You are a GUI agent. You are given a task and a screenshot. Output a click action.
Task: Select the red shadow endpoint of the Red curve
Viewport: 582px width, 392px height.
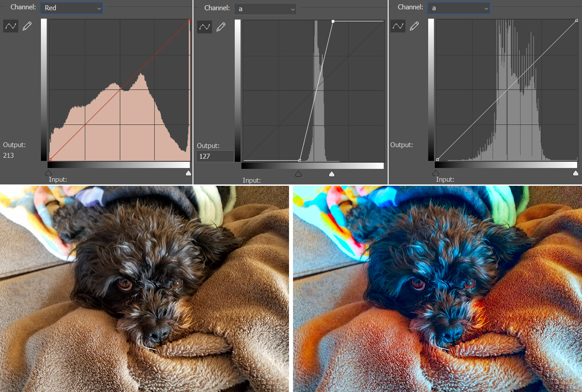click(50, 159)
